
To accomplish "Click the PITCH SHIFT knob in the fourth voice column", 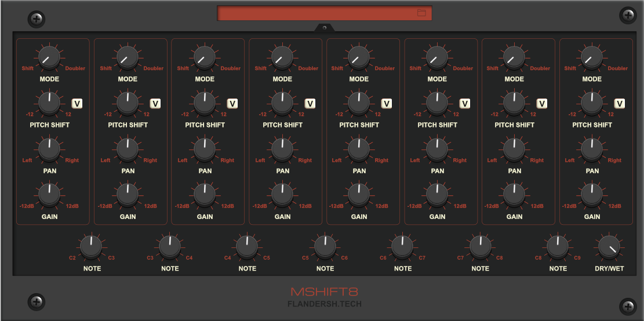I will pyautogui.click(x=282, y=104).
